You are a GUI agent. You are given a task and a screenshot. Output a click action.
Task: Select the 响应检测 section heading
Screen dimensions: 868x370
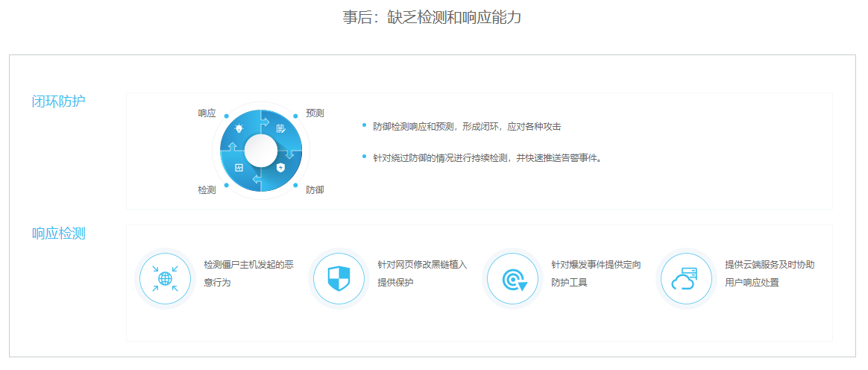pyautogui.click(x=58, y=233)
